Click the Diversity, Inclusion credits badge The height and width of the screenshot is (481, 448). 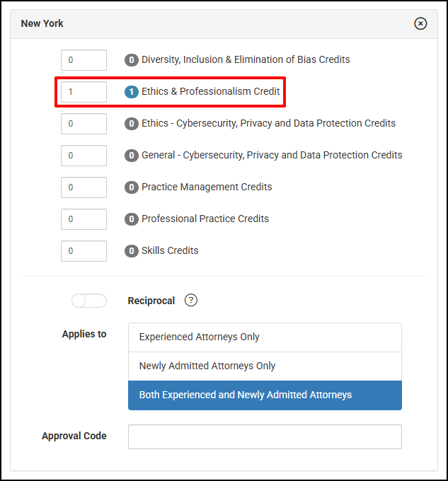coord(132,60)
